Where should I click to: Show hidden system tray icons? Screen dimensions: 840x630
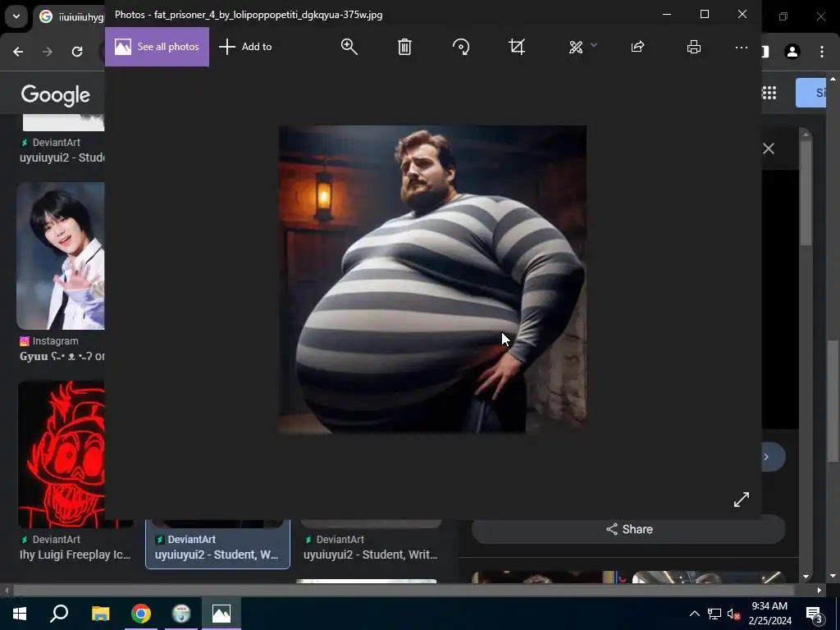point(694,614)
